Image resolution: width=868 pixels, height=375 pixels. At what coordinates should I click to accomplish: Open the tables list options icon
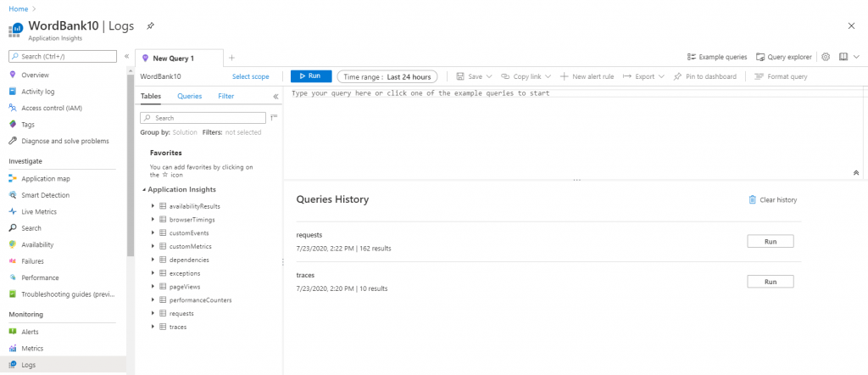pyautogui.click(x=274, y=117)
